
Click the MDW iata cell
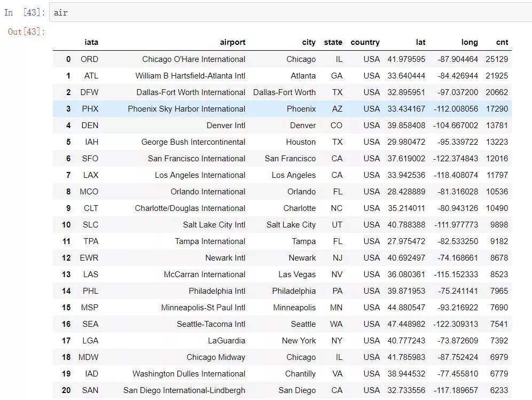click(x=88, y=357)
